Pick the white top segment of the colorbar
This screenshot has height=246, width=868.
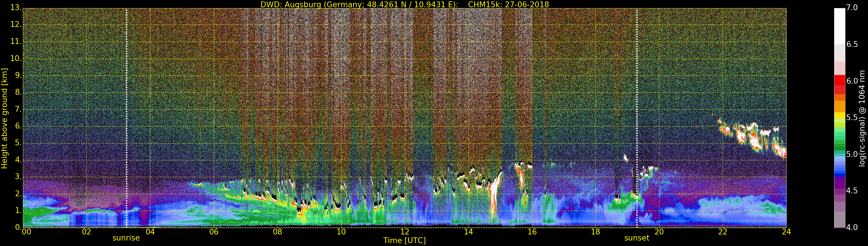(839, 25)
